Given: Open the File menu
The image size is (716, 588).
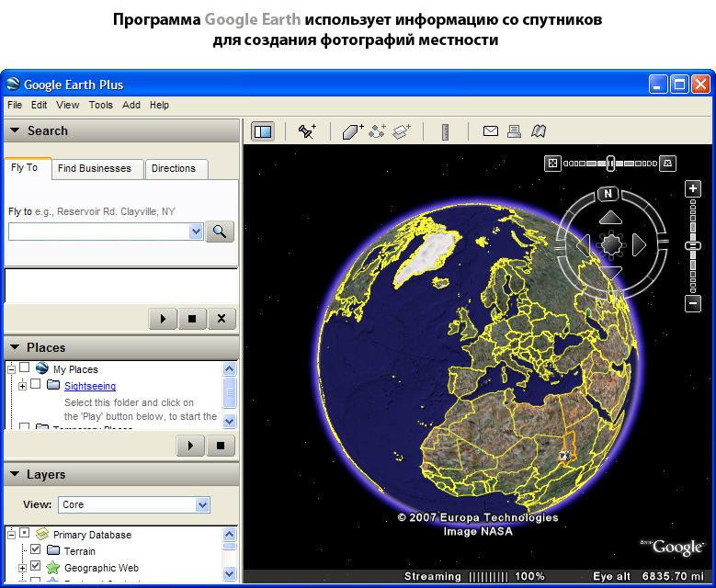Looking at the screenshot, I should click(x=15, y=105).
